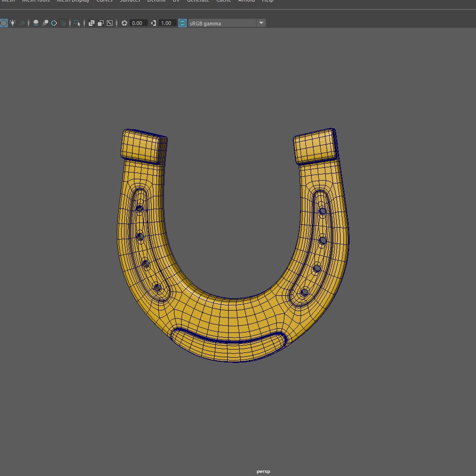Click the arrow beside sRGB gamma

coord(261,23)
